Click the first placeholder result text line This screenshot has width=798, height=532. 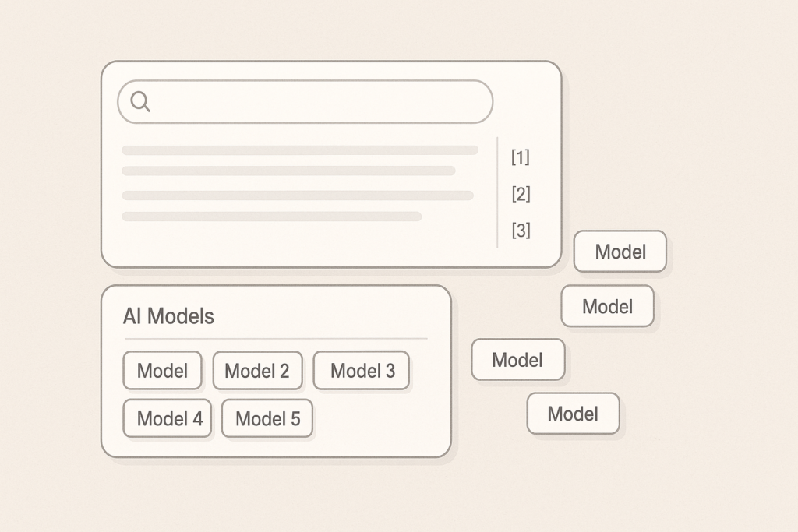[x=300, y=150]
